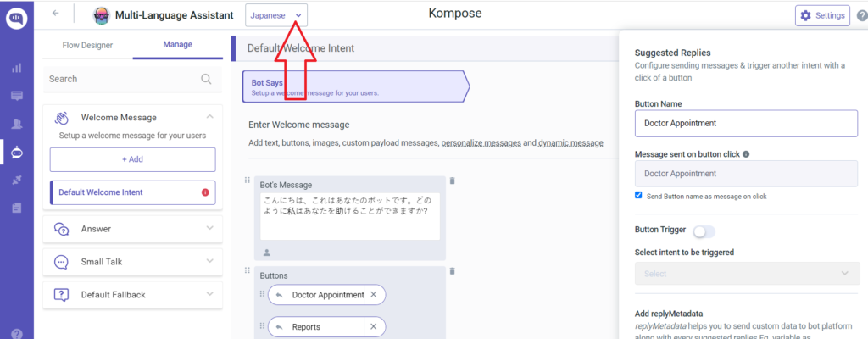Click the drag handle beside Bot's Message
The height and width of the screenshot is (339, 868).
(x=248, y=180)
